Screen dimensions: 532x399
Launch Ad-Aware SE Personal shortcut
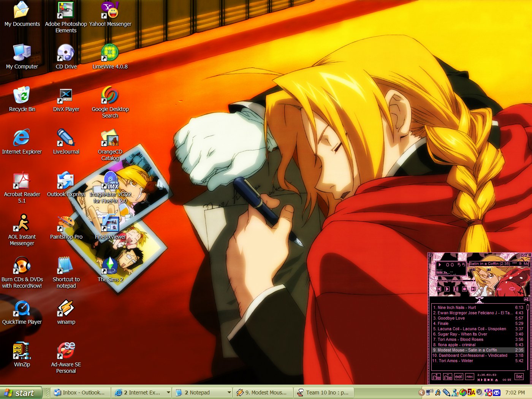click(66, 358)
